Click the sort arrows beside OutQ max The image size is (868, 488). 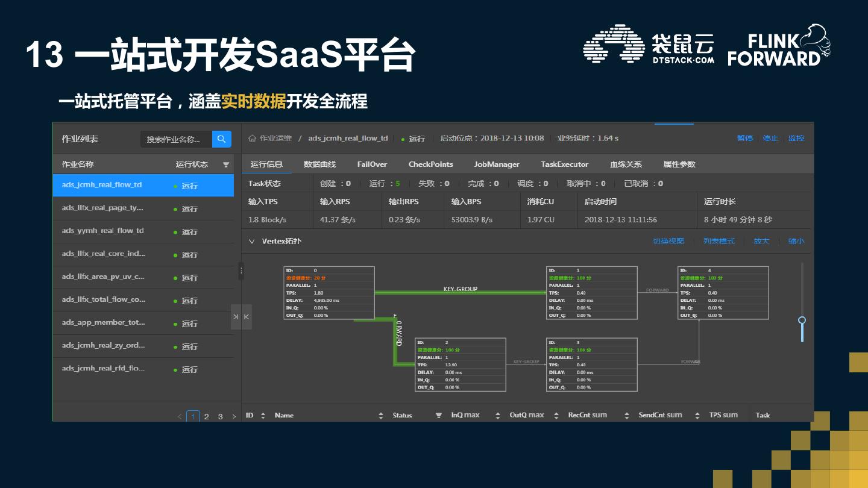556,415
